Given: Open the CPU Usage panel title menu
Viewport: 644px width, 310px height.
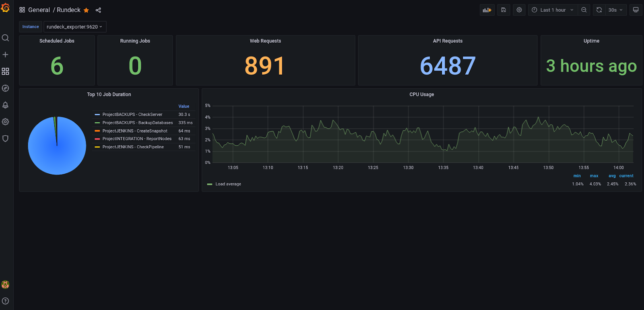Looking at the screenshot, I should (x=421, y=94).
